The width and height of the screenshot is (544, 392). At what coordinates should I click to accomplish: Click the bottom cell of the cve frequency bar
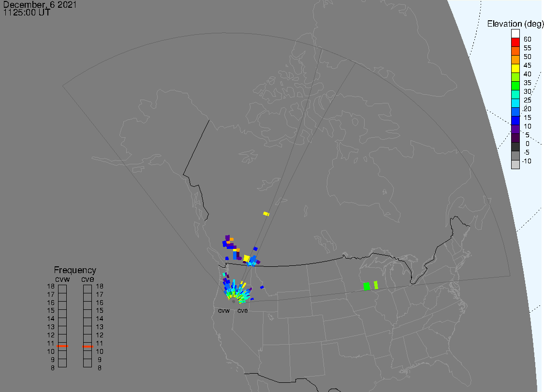coord(88,363)
